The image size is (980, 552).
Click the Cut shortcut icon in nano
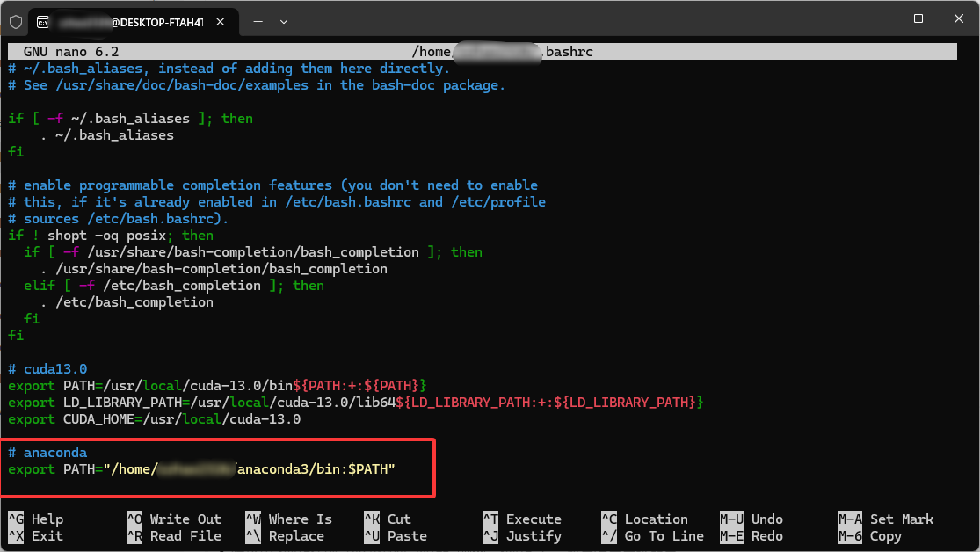pos(373,519)
